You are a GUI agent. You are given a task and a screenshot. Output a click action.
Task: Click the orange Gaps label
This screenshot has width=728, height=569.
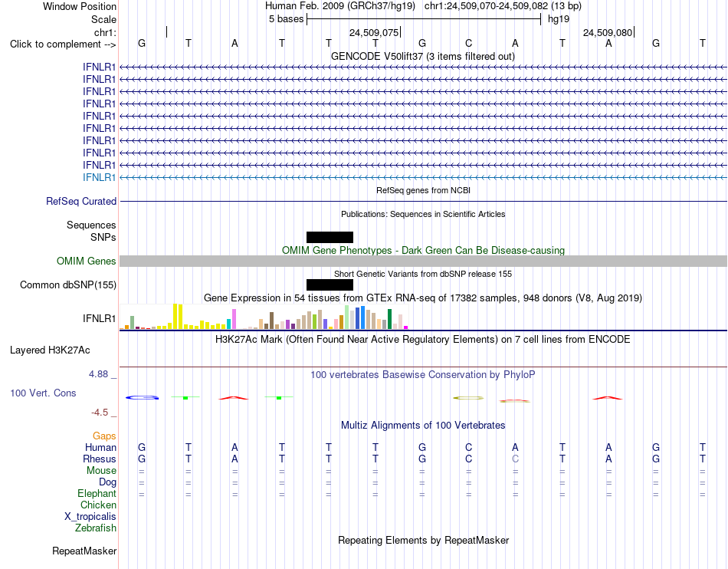coord(104,436)
